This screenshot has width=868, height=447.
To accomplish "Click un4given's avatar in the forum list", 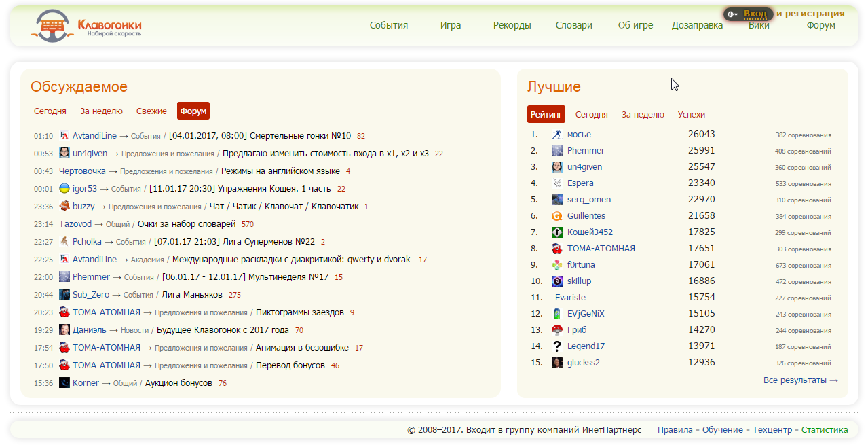I will coord(64,154).
